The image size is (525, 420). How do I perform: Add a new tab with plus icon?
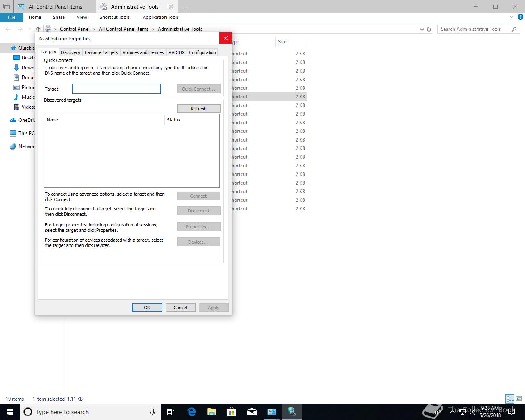(x=185, y=7)
